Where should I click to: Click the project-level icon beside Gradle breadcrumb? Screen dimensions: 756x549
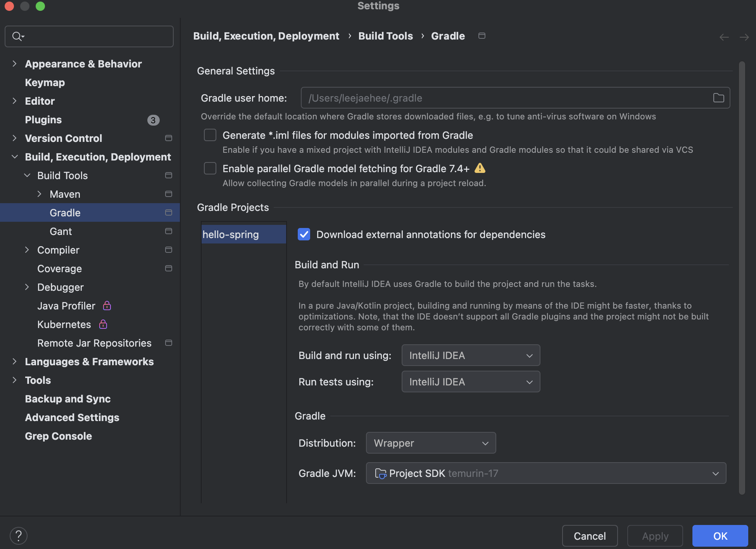[x=482, y=36]
